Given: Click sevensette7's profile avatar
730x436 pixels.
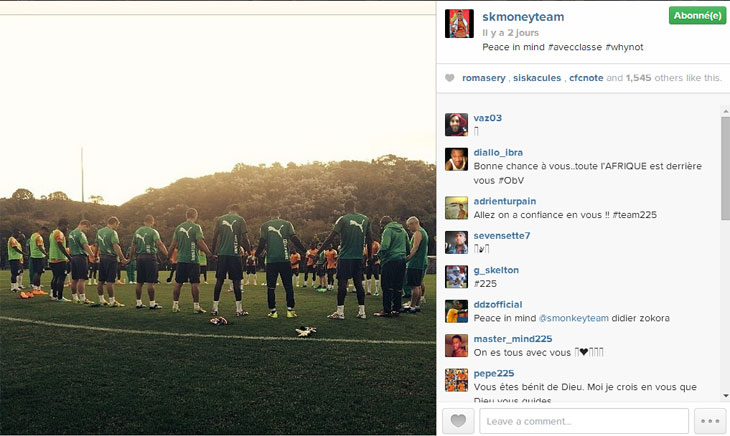Looking at the screenshot, I should click(x=456, y=242).
